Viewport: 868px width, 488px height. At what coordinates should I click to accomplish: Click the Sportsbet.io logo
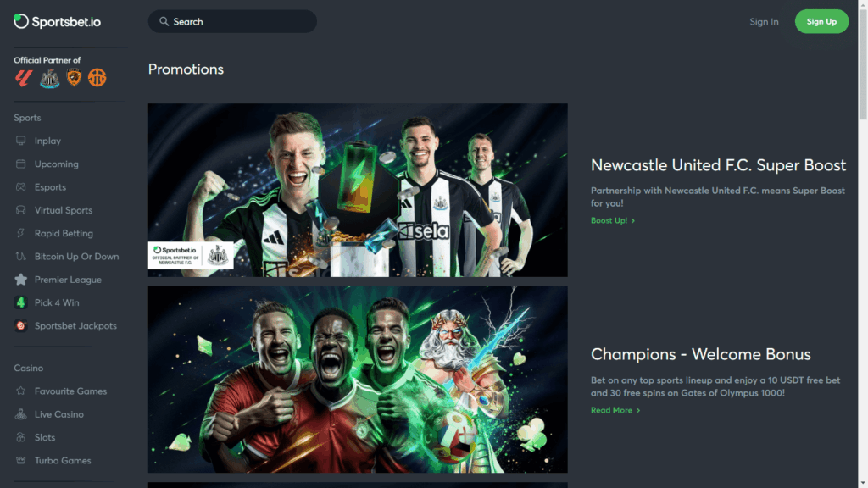coord(58,21)
